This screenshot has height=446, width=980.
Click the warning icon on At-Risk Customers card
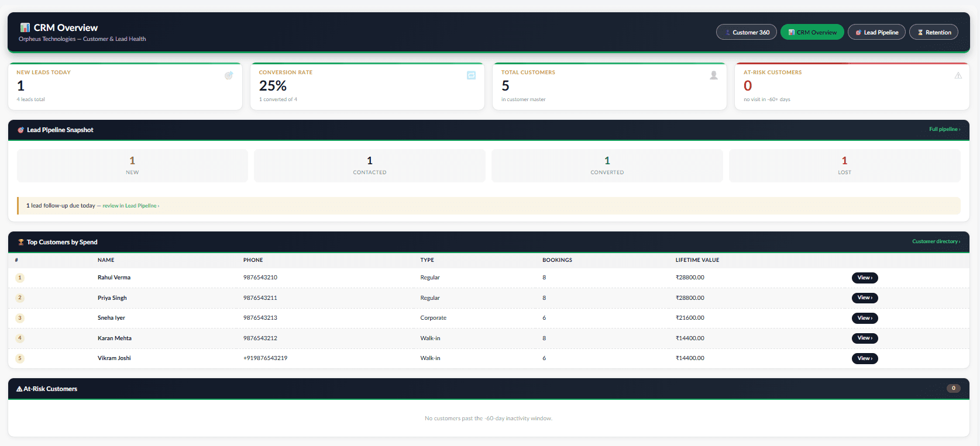coord(958,75)
